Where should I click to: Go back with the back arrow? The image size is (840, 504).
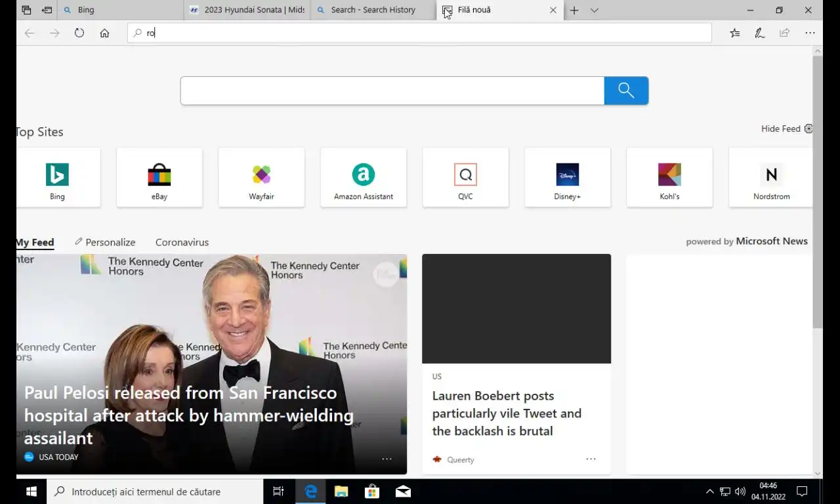pos(30,33)
